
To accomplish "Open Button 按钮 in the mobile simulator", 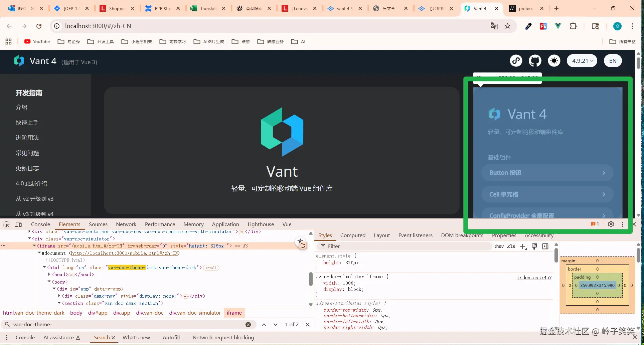I will point(547,173).
